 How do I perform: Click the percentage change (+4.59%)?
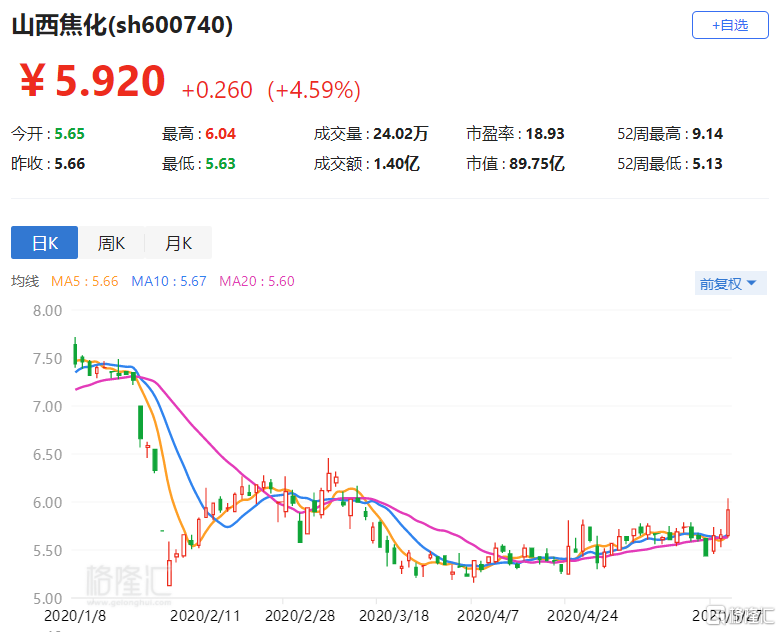click(x=314, y=90)
